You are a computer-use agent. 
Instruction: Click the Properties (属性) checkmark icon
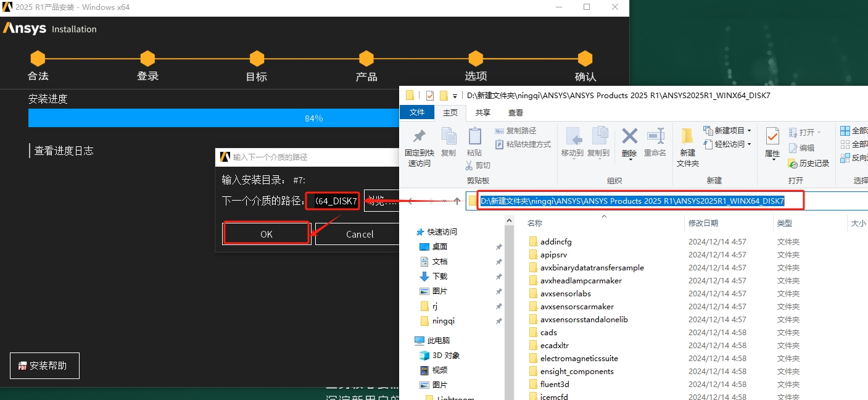pos(772,136)
